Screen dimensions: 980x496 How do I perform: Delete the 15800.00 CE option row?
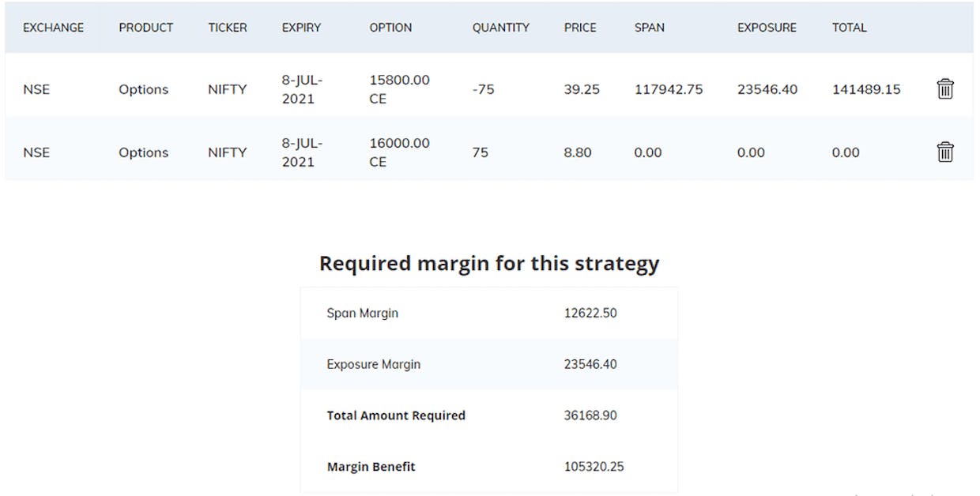(x=945, y=88)
